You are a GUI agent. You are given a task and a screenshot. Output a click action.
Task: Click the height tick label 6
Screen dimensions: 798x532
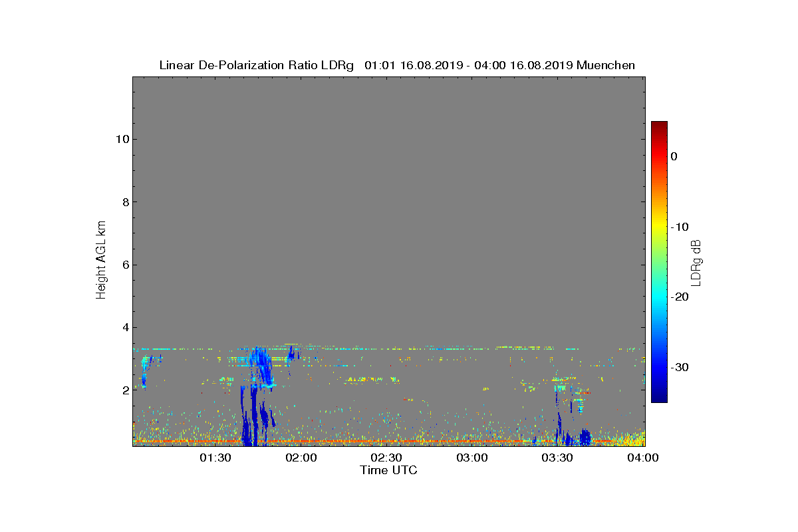click(125, 265)
